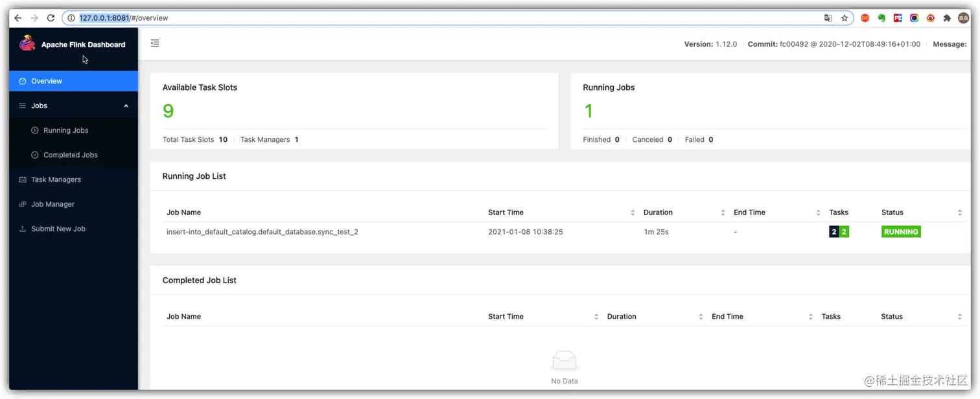Open Completed Jobs menu item
Viewport: 980px width, 399px height.
pos(73,155)
